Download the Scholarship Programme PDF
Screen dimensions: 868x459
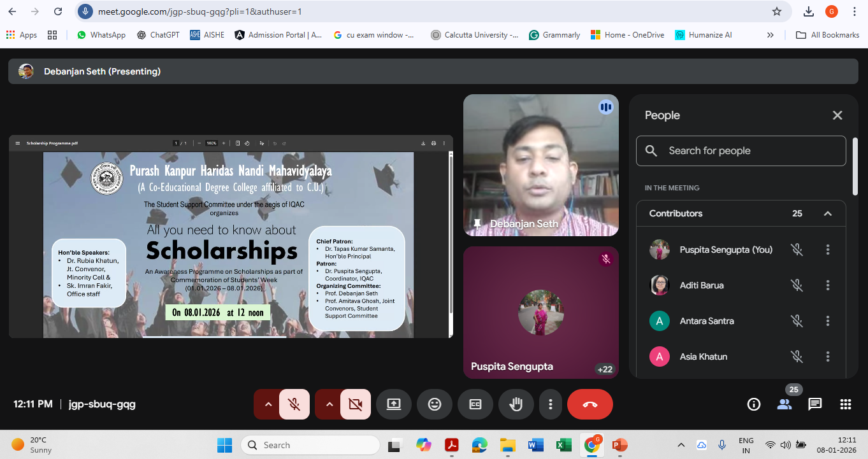[x=424, y=143]
